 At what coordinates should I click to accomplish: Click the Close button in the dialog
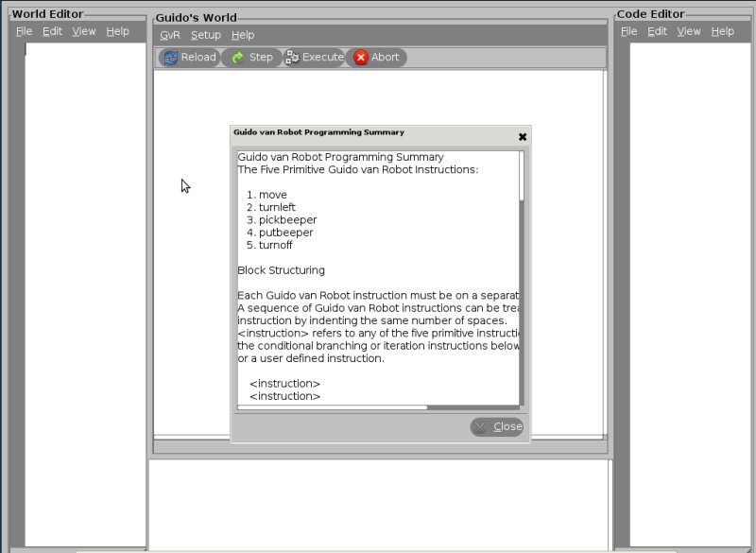(x=497, y=426)
